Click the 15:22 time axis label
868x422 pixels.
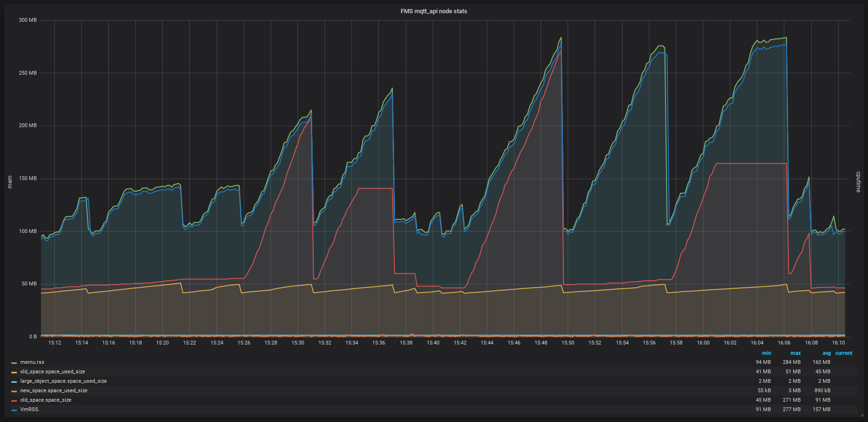(190, 343)
